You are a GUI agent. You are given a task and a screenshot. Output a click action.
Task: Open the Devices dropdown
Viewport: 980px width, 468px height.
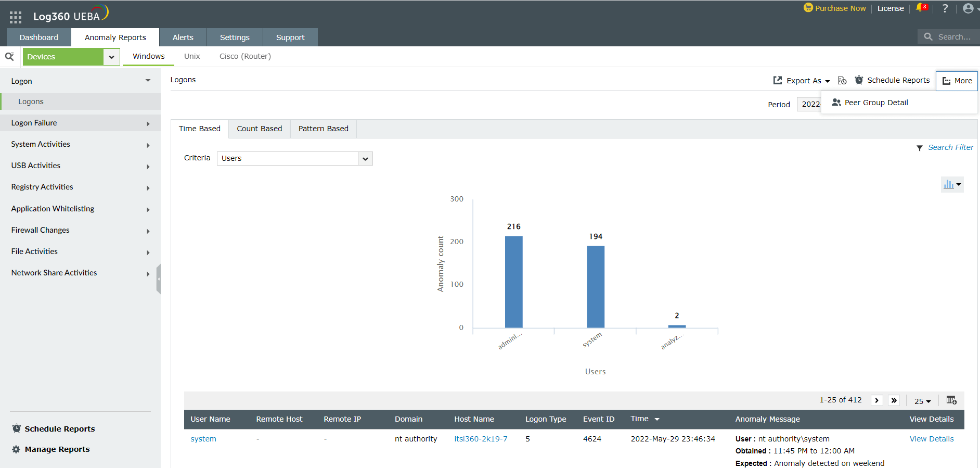[x=111, y=57]
